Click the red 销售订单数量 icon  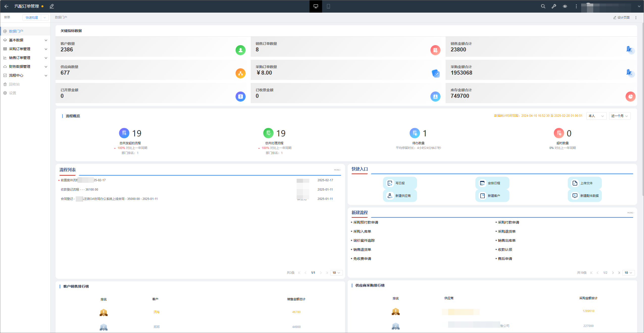[435, 50]
